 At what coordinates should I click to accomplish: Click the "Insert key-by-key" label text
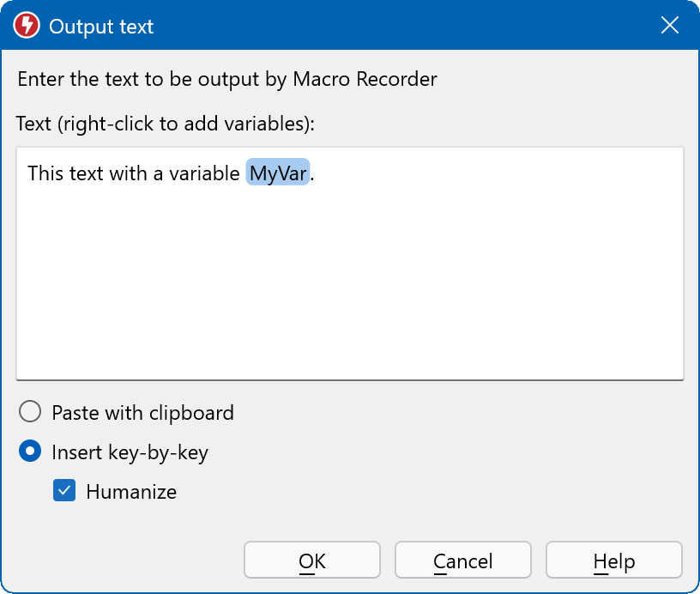point(130,452)
